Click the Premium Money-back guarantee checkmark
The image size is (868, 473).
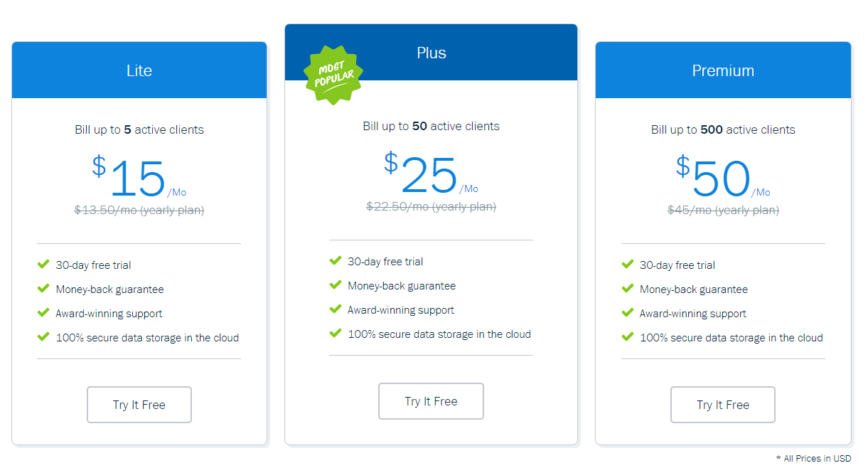[627, 289]
